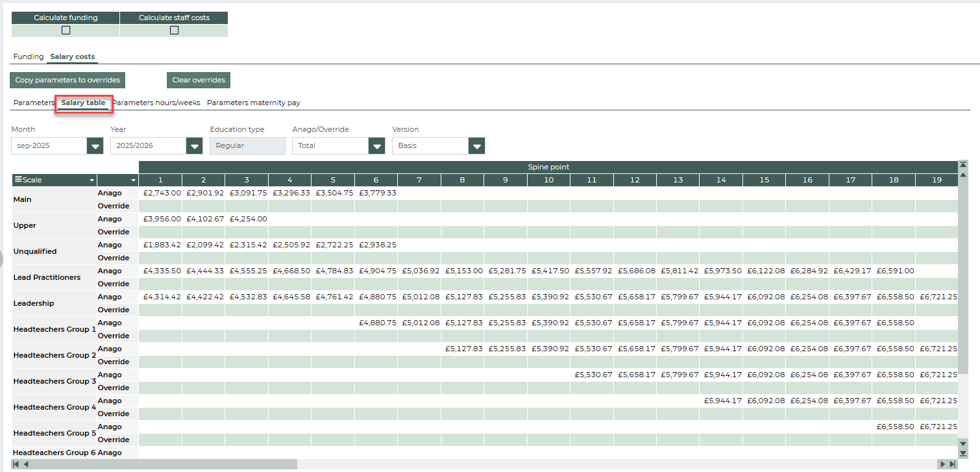Jump to bottom of salary table rows
Image resolution: width=980 pixels, height=472 pixels.
point(963,453)
